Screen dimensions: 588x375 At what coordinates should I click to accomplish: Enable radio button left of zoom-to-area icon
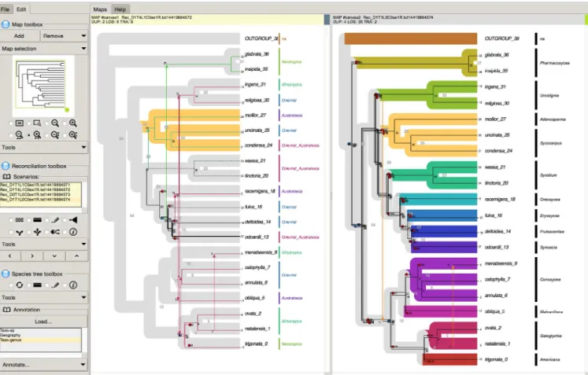pyautogui.click(x=29, y=123)
